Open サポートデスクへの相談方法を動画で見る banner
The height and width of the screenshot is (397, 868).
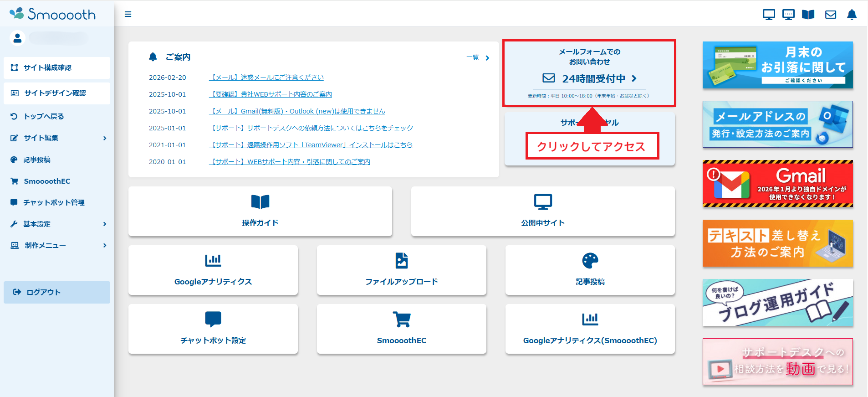pos(777,362)
